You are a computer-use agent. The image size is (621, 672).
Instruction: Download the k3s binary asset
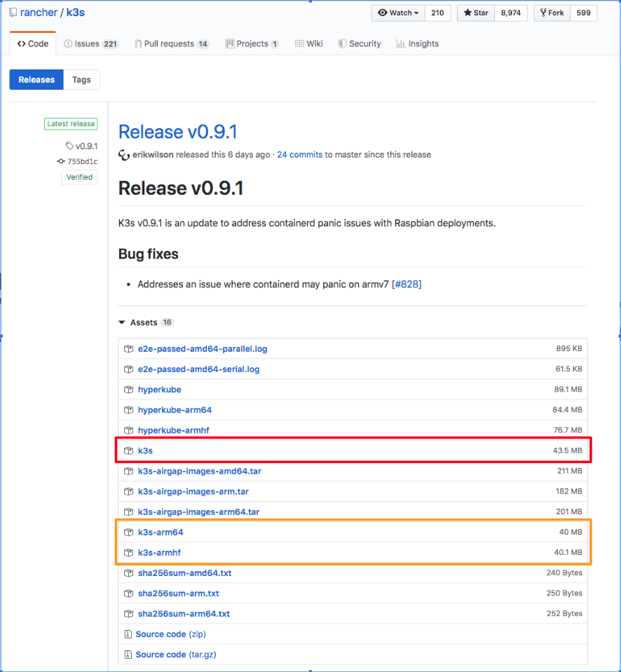coord(145,451)
